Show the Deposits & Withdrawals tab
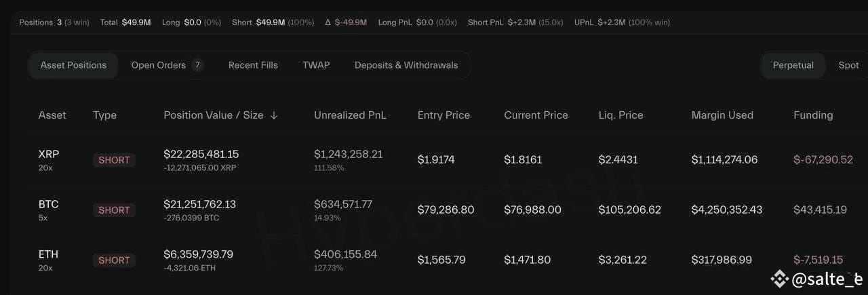This screenshot has width=868, height=295. pyautogui.click(x=406, y=65)
